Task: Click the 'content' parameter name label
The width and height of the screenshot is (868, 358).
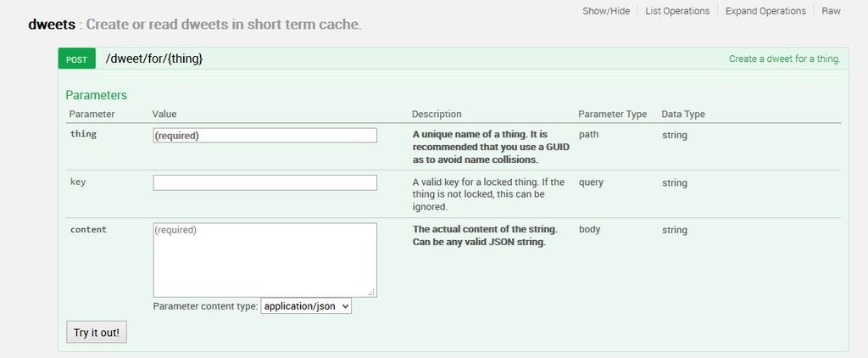Action: (x=88, y=229)
